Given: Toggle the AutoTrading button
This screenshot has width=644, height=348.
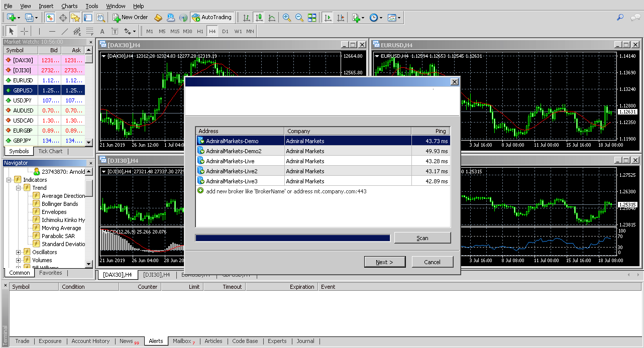Looking at the screenshot, I should [x=211, y=18].
